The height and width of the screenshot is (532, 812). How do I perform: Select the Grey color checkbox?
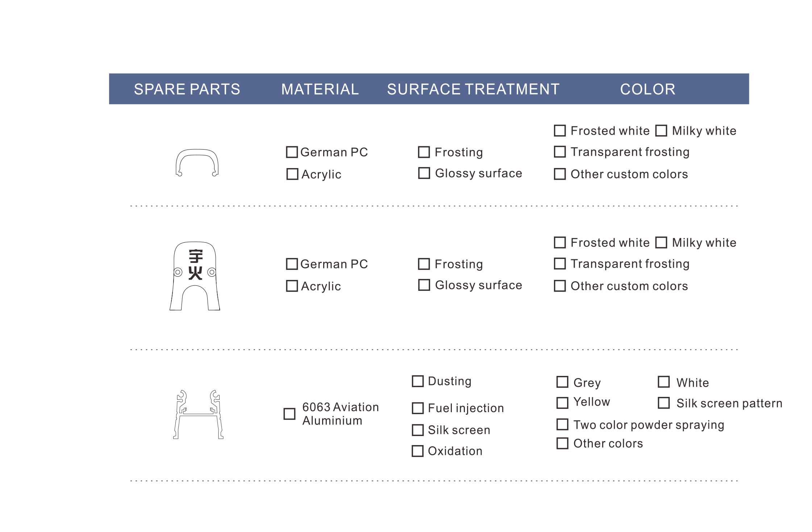[562, 382]
